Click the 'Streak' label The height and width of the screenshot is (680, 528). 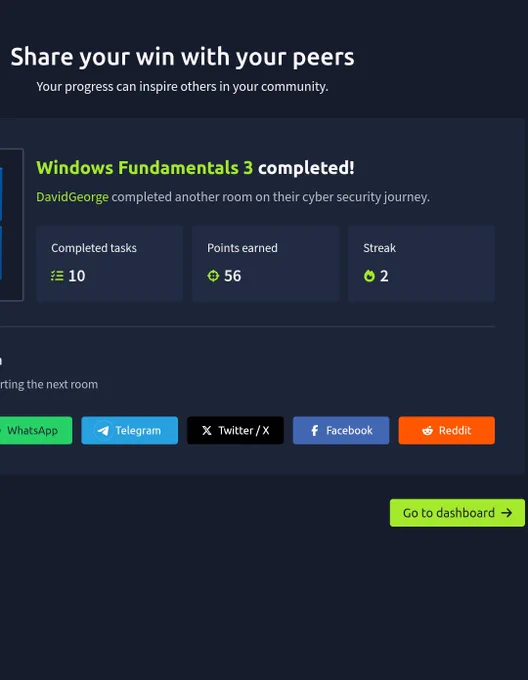click(x=379, y=248)
